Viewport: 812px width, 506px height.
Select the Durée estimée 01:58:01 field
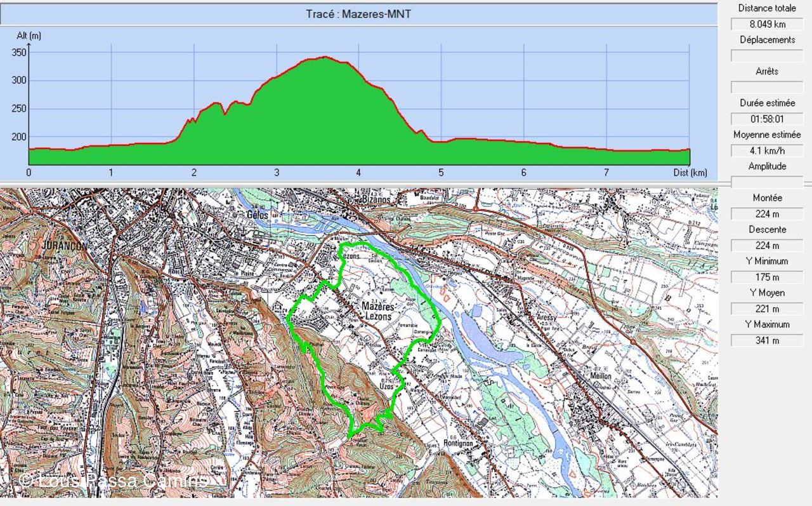click(766, 119)
